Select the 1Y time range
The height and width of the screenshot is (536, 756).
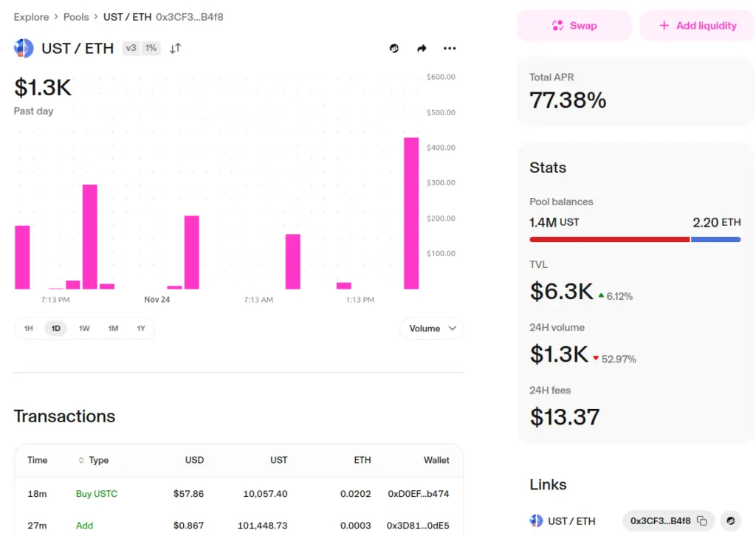coord(141,329)
